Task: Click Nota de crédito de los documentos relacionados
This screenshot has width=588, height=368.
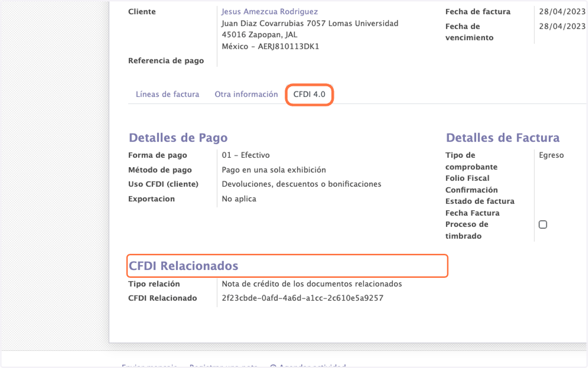Action: (x=312, y=284)
